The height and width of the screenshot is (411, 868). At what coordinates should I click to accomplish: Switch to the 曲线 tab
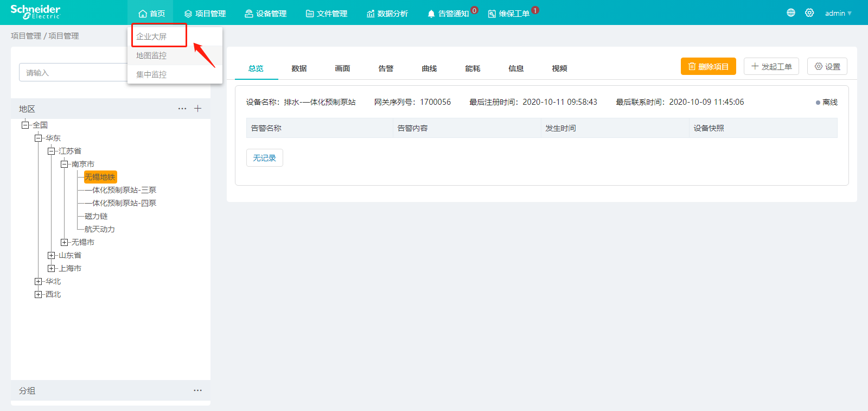(430, 68)
